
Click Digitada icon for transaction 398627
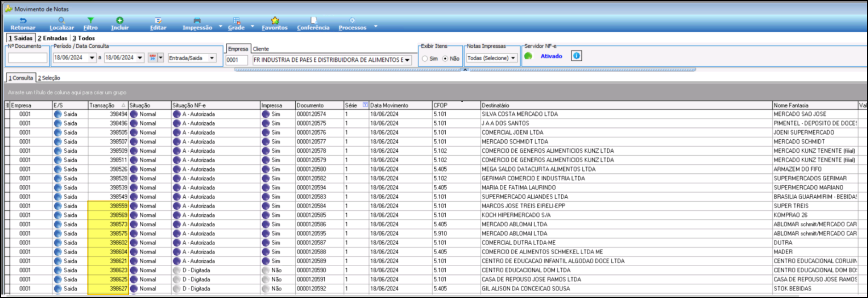click(x=177, y=289)
